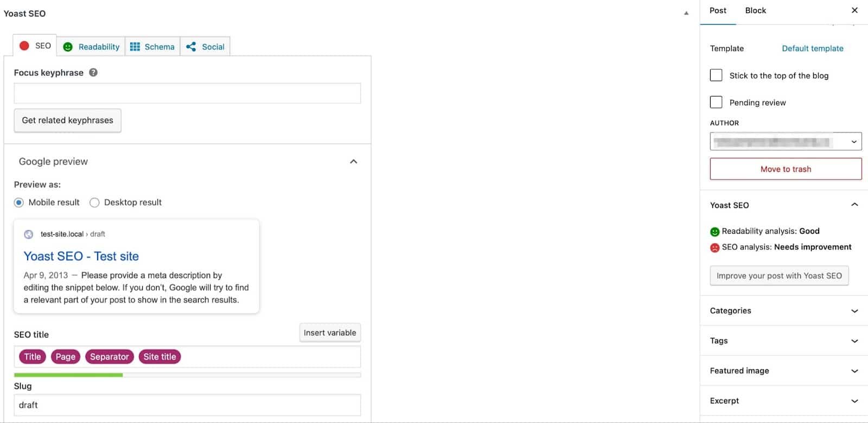
Task: Switch to the Block tab
Action: (x=755, y=11)
